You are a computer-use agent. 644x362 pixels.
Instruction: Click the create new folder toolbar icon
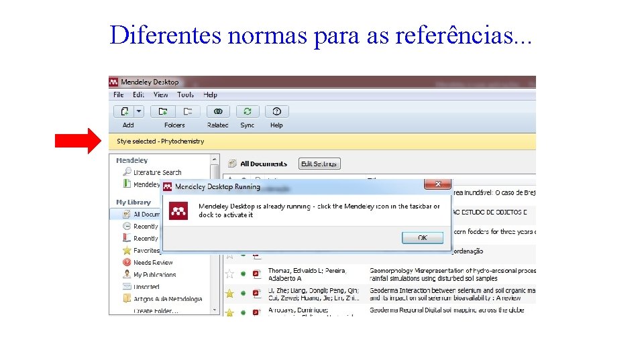pos(163,112)
